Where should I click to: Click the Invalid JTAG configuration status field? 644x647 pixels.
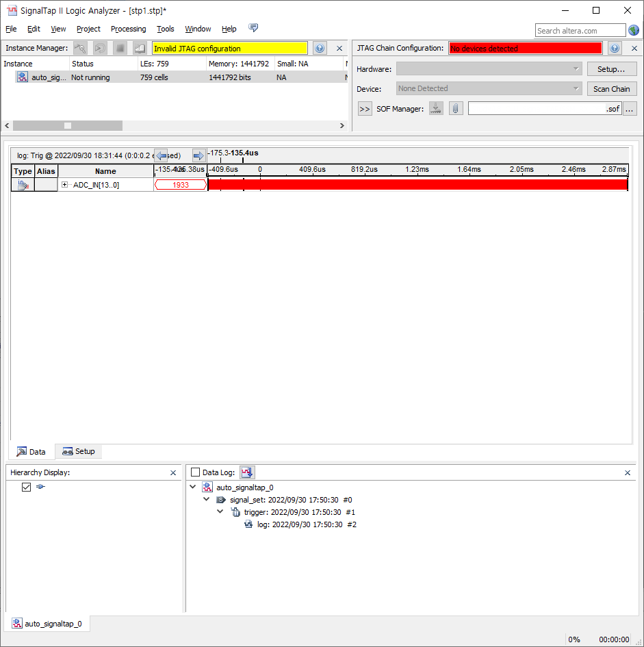[x=230, y=49]
